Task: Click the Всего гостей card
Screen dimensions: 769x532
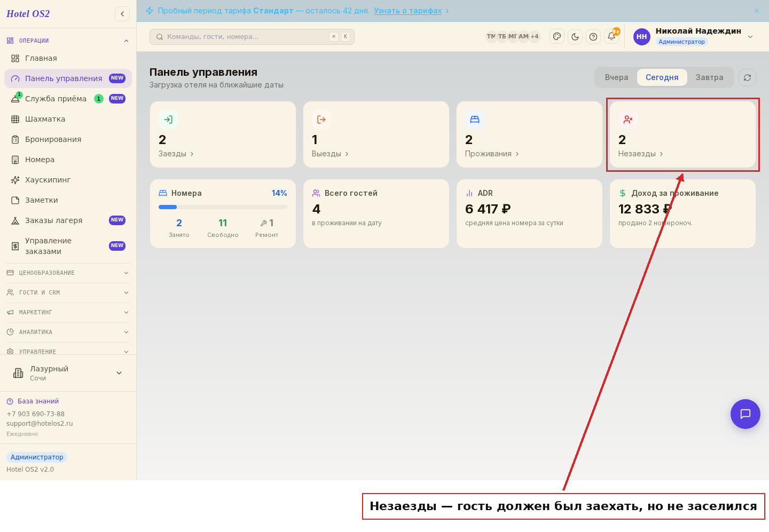Action: [x=376, y=213]
